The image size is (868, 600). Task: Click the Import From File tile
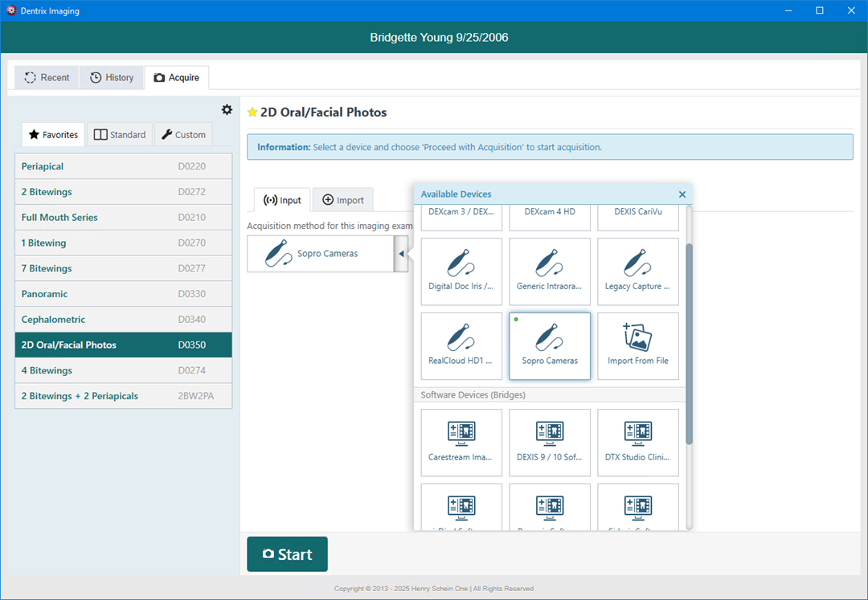click(x=638, y=345)
